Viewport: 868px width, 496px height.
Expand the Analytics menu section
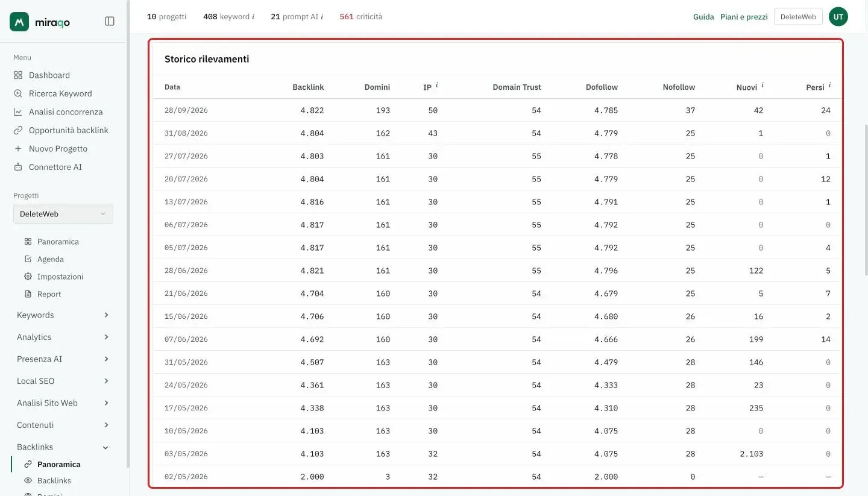coord(63,337)
